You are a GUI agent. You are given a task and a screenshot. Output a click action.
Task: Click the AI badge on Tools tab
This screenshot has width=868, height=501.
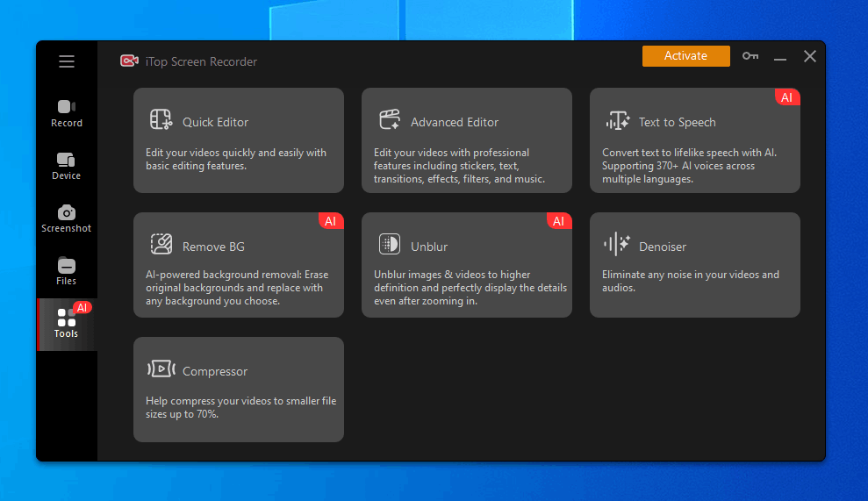point(82,308)
